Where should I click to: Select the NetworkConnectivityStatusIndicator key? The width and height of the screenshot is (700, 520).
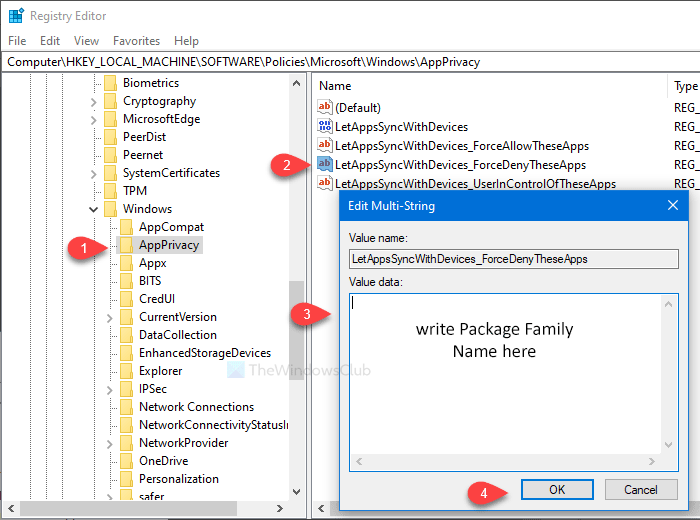click(213, 424)
